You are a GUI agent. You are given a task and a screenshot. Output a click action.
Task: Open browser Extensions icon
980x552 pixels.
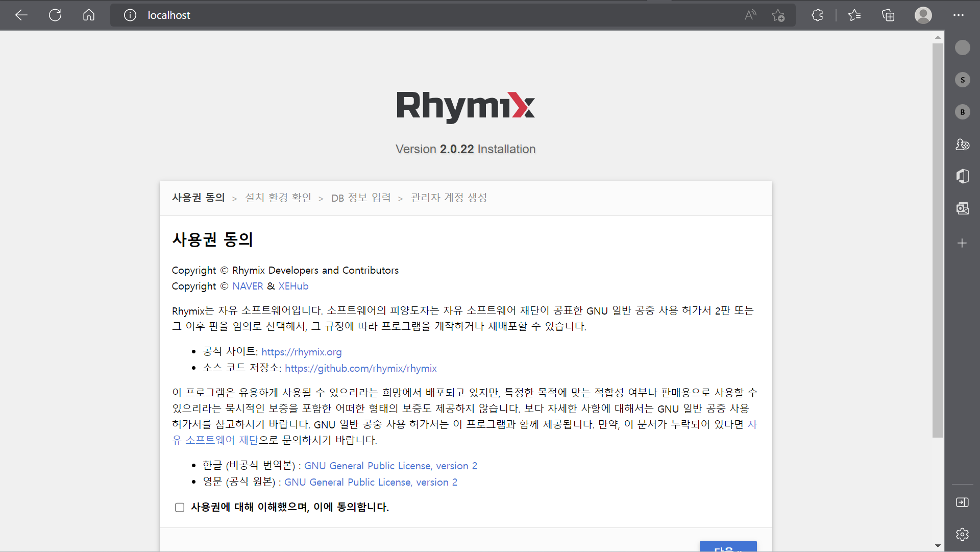pyautogui.click(x=817, y=15)
